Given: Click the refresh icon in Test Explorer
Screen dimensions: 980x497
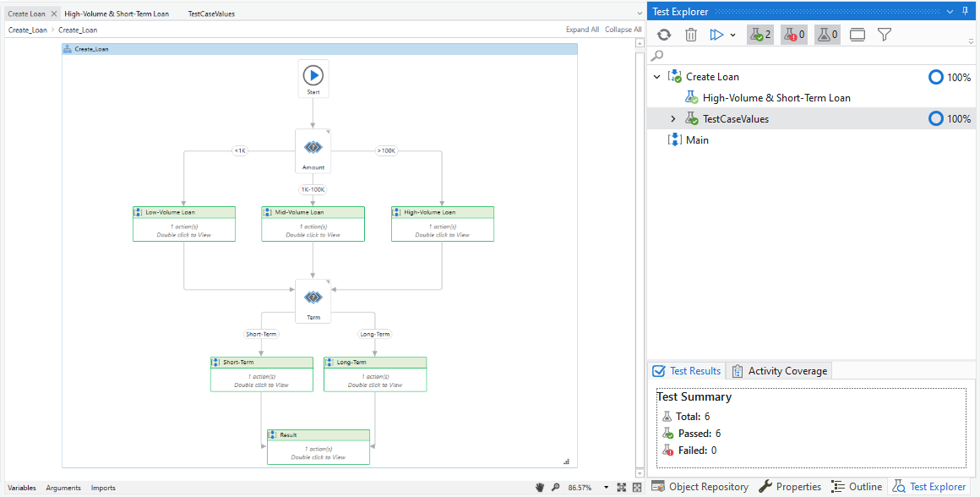Looking at the screenshot, I should [x=664, y=35].
